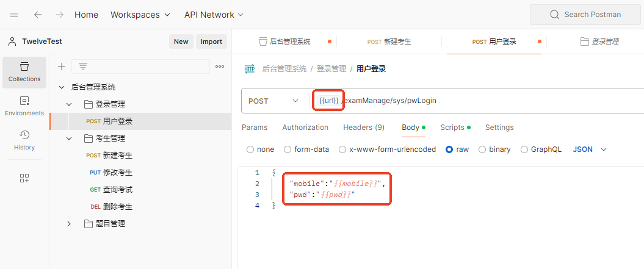Click the {{url}} variable in URL
This screenshot has height=269, width=644.
[328, 101]
